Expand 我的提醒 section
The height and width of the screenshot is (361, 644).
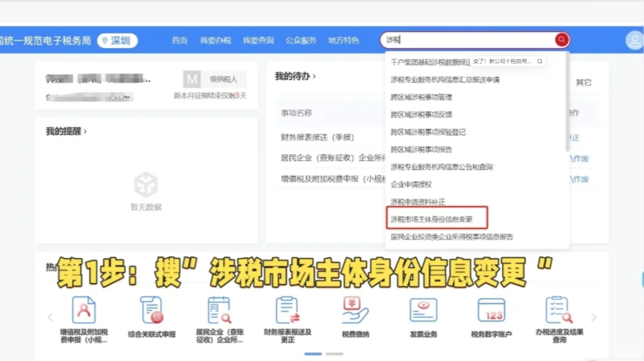pos(66,132)
